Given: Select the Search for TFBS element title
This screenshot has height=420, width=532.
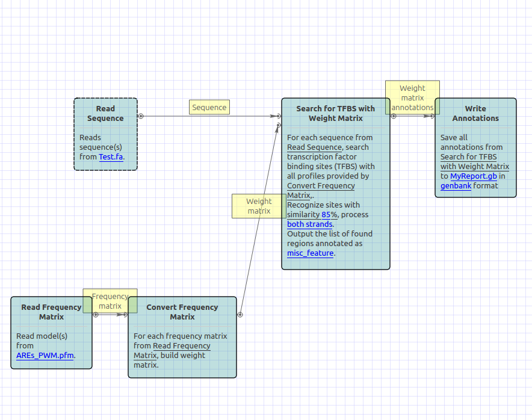Looking at the screenshot, I should click(x=335, y=114).
